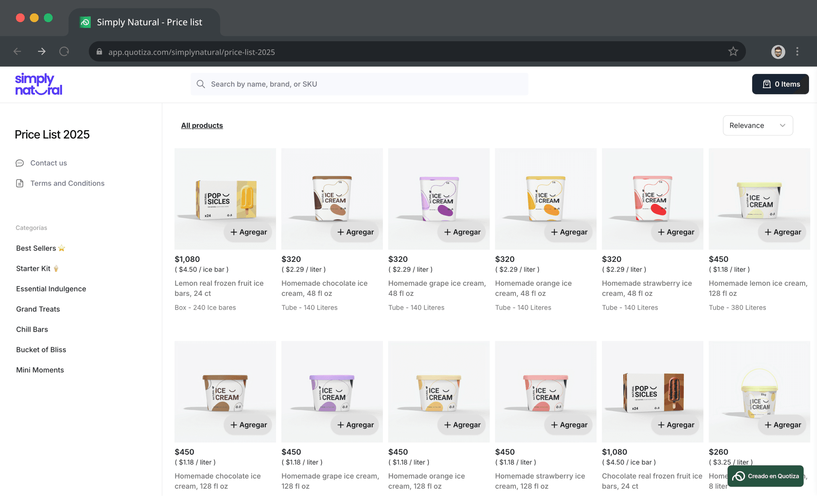Click the Tube - 380 Literes text
The height and width of the screenshot is (504, 817).
738,307
